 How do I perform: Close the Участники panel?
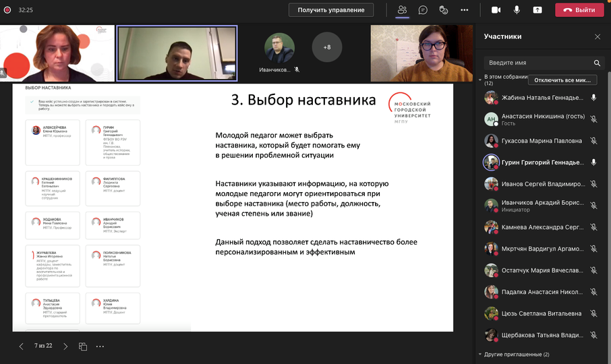[597, 37]
